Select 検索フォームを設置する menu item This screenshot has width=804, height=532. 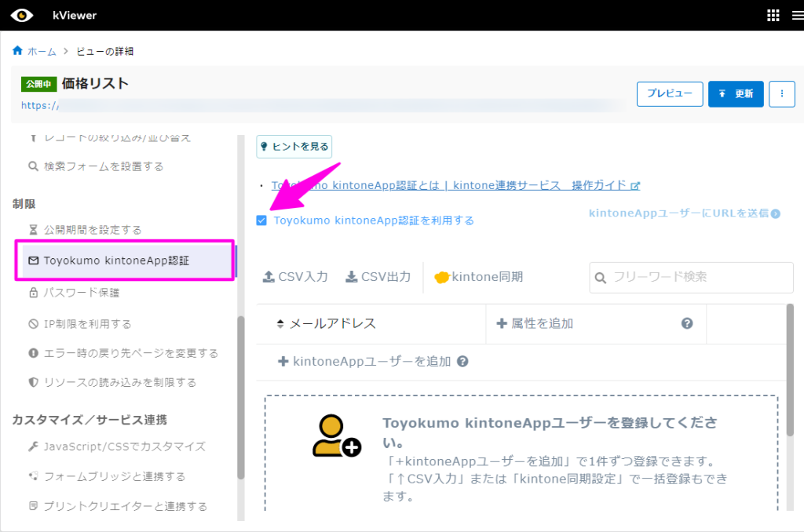click(x=104, y=166)
